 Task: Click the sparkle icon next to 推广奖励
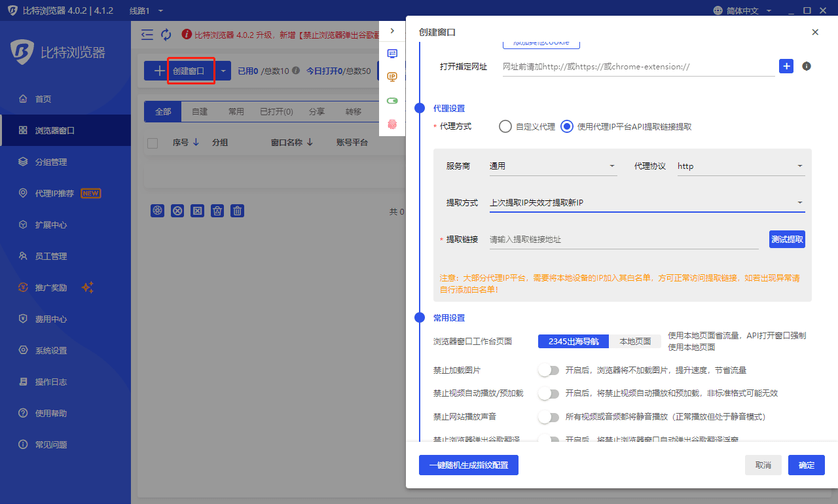88,287
